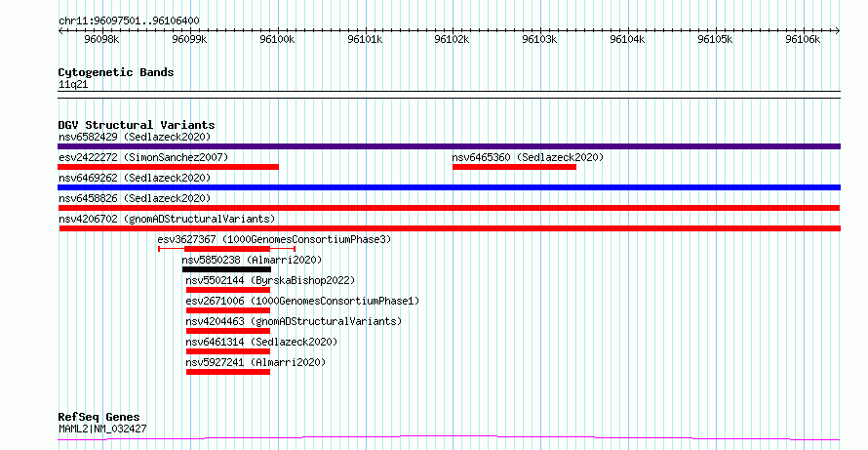Click the 96103k ruler tick label
This screenshot has width=868, height=450.
click(x=539, y=39)
